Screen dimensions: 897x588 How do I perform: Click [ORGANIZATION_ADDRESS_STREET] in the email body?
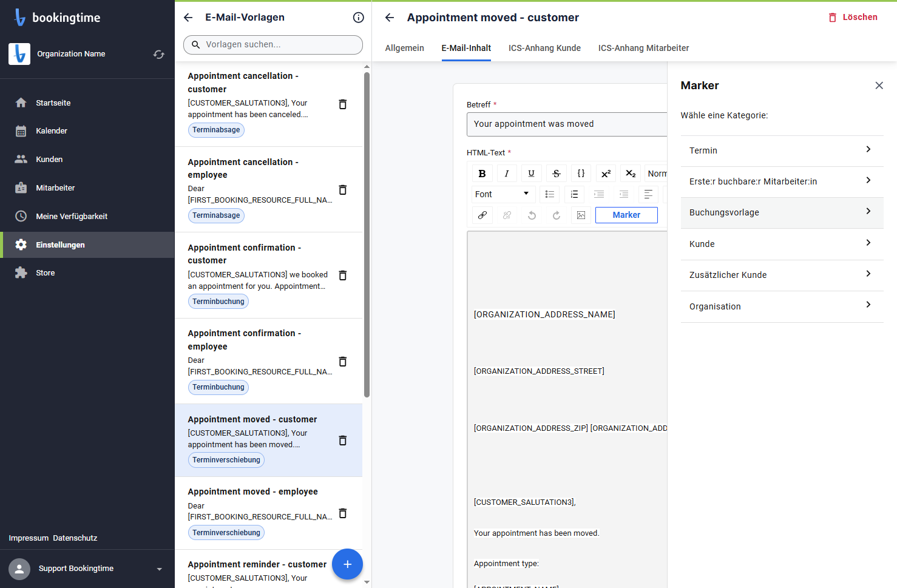pyautogui.click(x=539, y=371)
